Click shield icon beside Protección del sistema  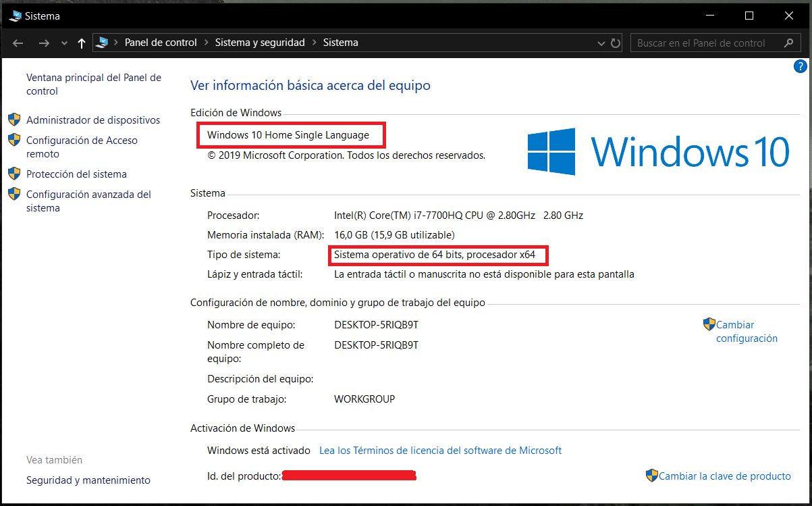tap(14, 174)
